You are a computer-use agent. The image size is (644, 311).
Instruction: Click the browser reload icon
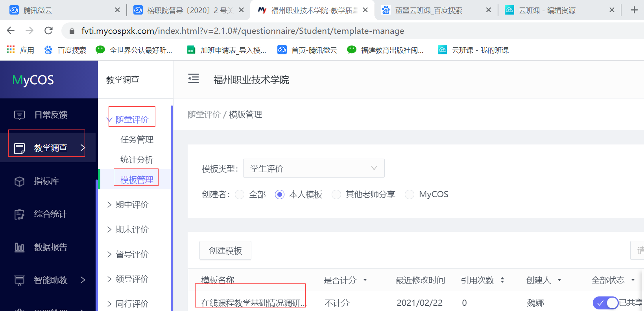tap(48, 31)
